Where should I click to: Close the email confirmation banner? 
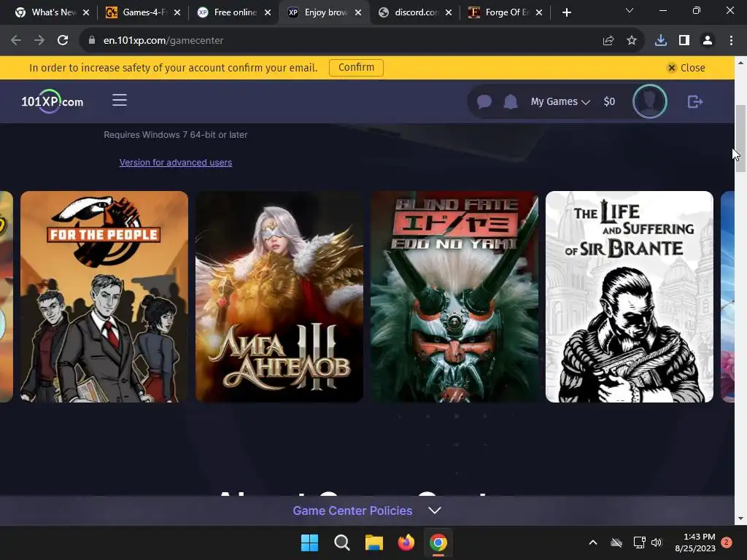tap(686, 68)
